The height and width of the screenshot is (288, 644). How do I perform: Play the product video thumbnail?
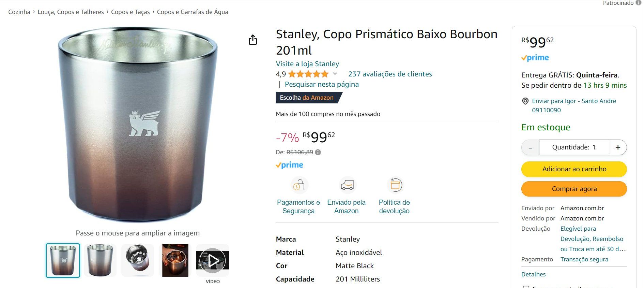(x=213, y=261)
